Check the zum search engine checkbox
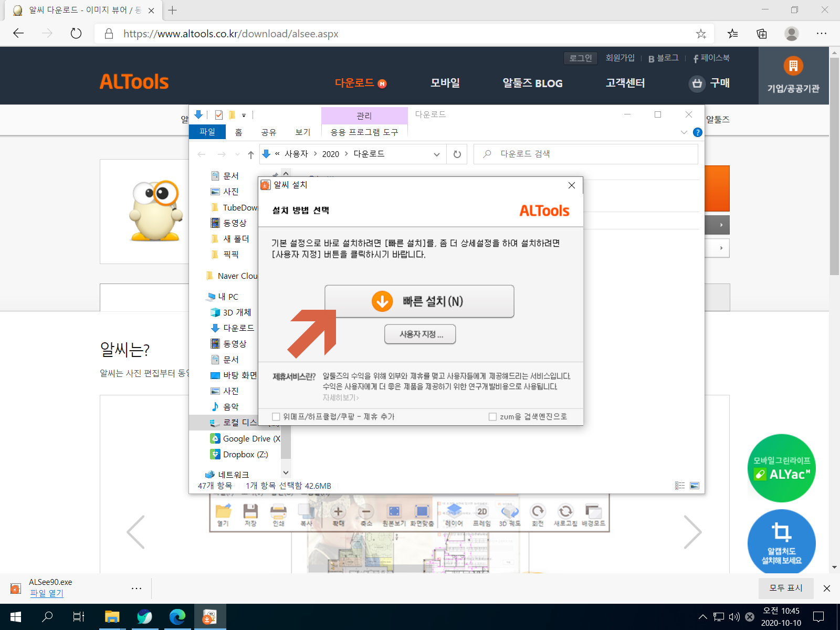840x630 pixels. point(492,416)
